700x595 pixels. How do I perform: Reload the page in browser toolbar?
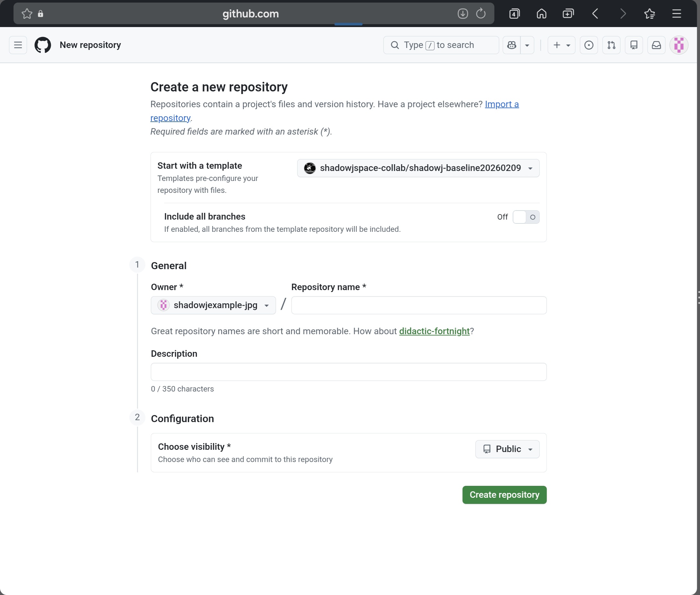click(x=481, y=14)
